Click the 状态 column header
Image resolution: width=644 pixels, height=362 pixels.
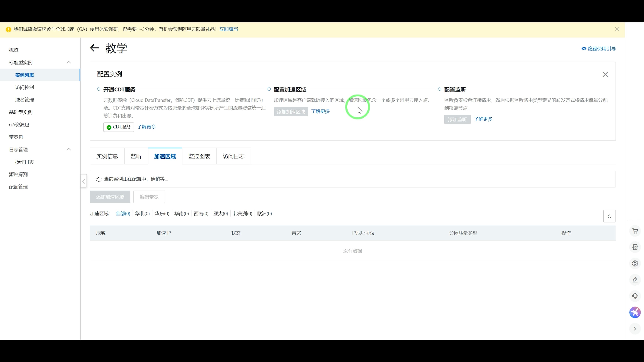pyautogui.click(x=236, y=233)
